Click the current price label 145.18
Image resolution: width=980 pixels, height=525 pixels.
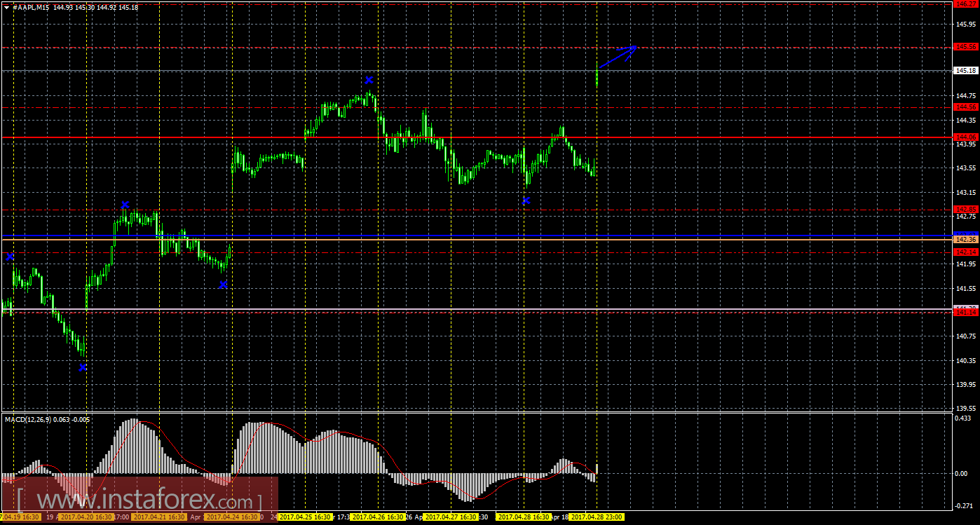point(966,71)
